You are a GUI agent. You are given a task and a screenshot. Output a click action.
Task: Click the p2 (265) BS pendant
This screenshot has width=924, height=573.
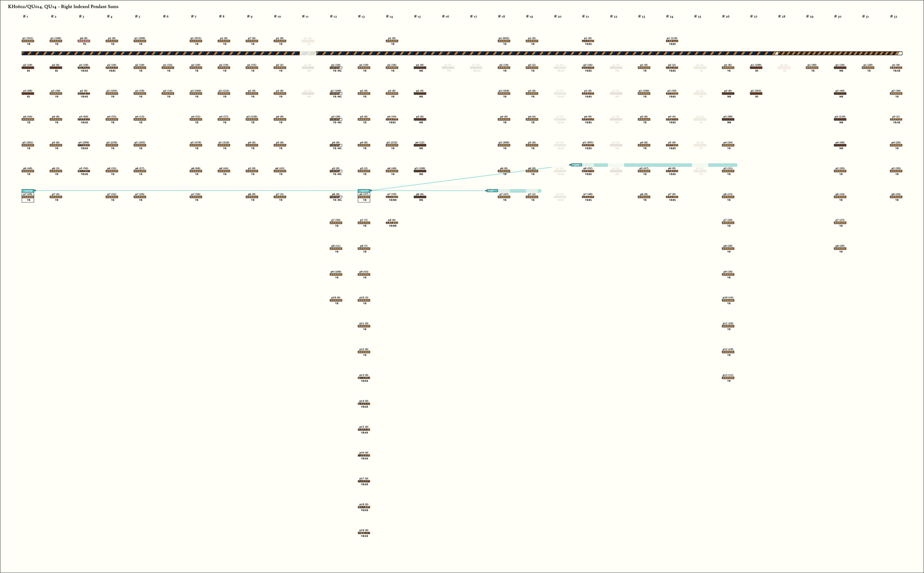click(756, 93)
